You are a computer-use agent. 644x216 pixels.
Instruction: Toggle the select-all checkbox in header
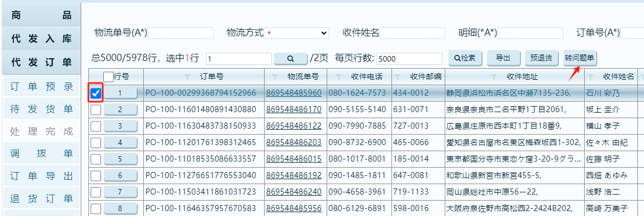click(x=108, y=76)
